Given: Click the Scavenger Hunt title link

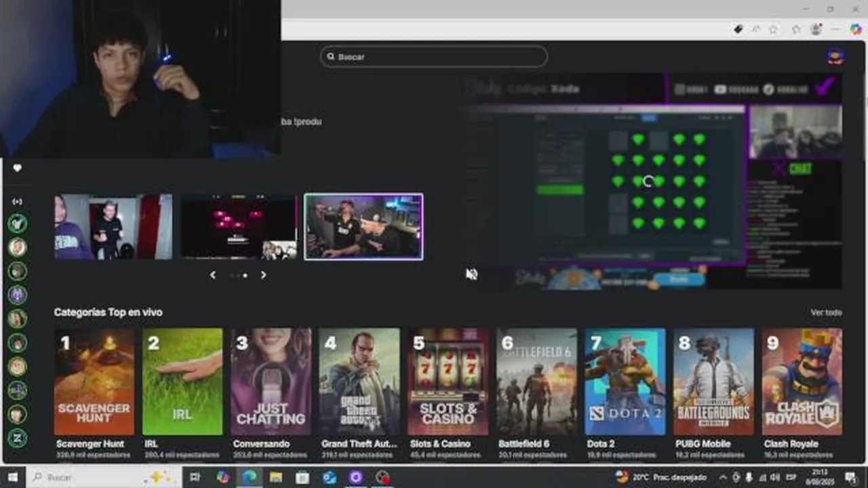Looking at the screenshot, I should coord(90,444).
